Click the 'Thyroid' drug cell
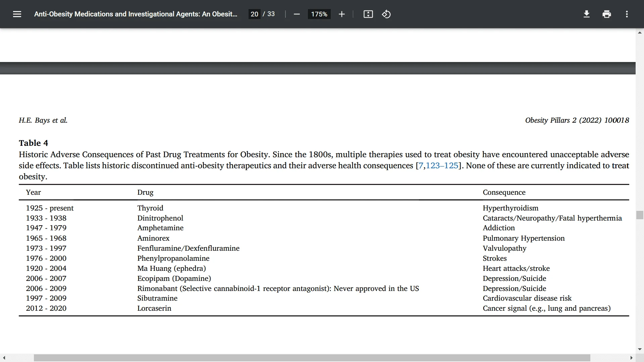Screen dimensions: 644x362 click(x=150, y=208)
